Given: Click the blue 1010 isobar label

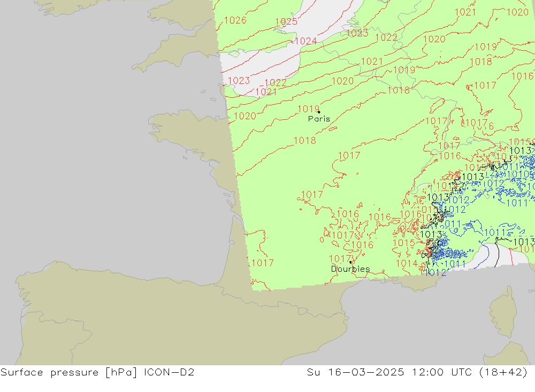Looking at the screenshot, I should click(517, 174).
